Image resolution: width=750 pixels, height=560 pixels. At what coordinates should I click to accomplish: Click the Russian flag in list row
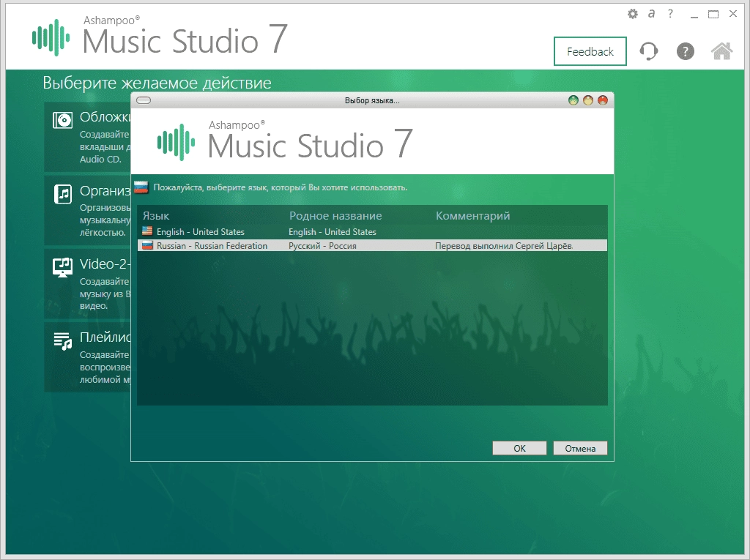(147, 245)
